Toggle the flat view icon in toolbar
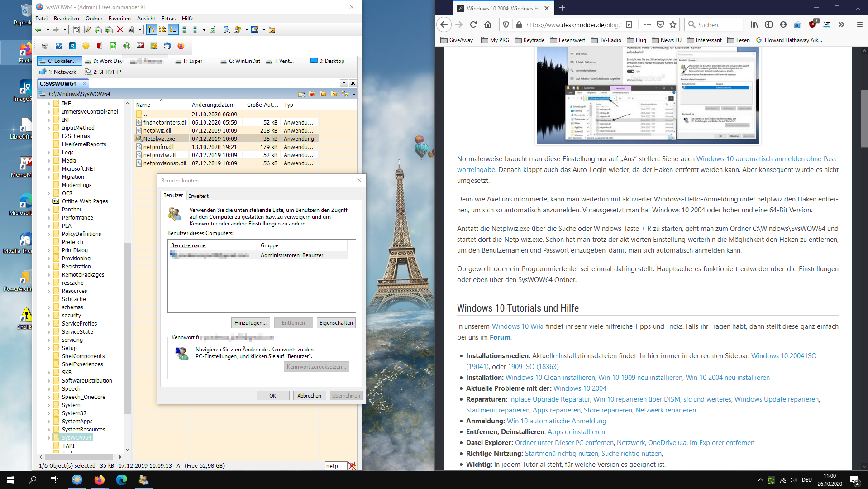The image size is (868, 489). [x=162, y=30]
